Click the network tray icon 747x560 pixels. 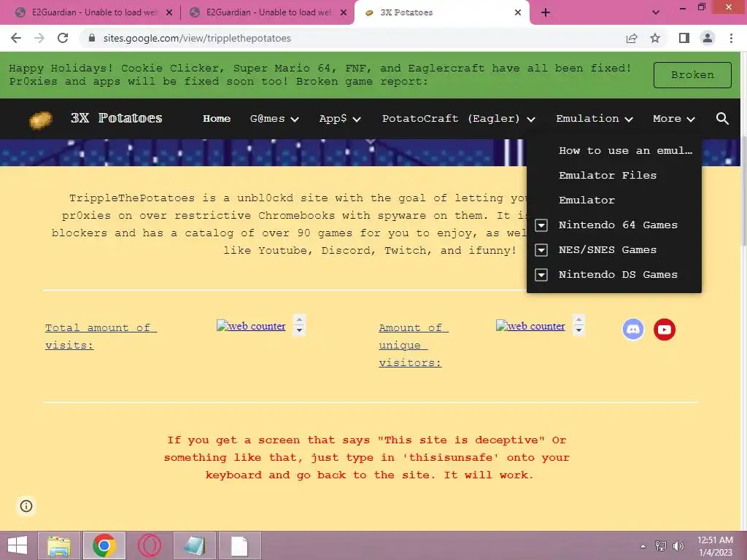click(661, 546)
